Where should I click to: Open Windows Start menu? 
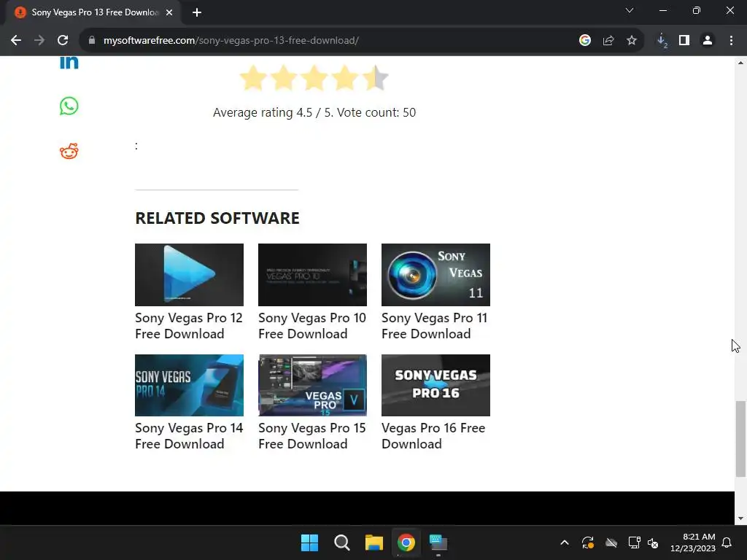(x=309, y=542)
